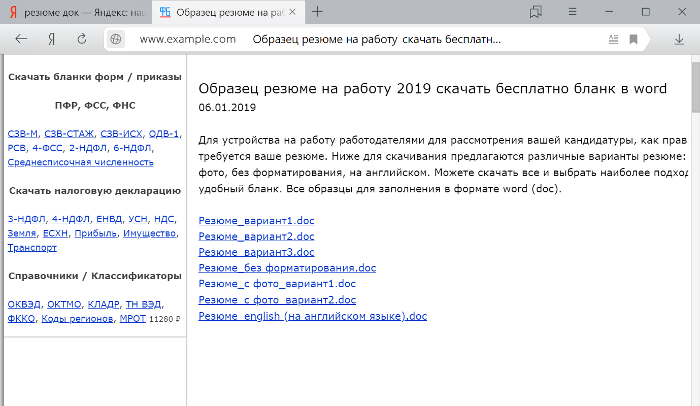Click the www.example.com address field
Screen dimensions: 700x406
point(188,39)
